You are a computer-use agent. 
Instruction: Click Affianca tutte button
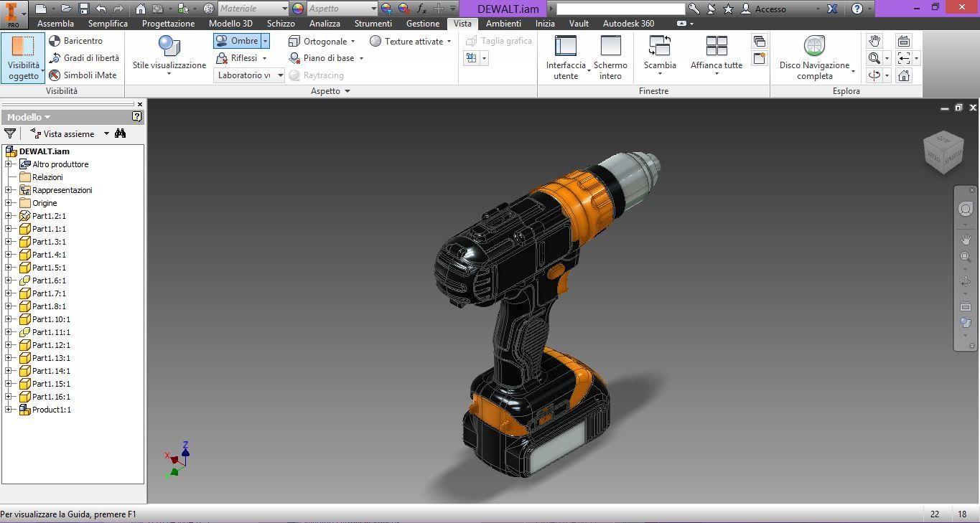tap(717, 56)
